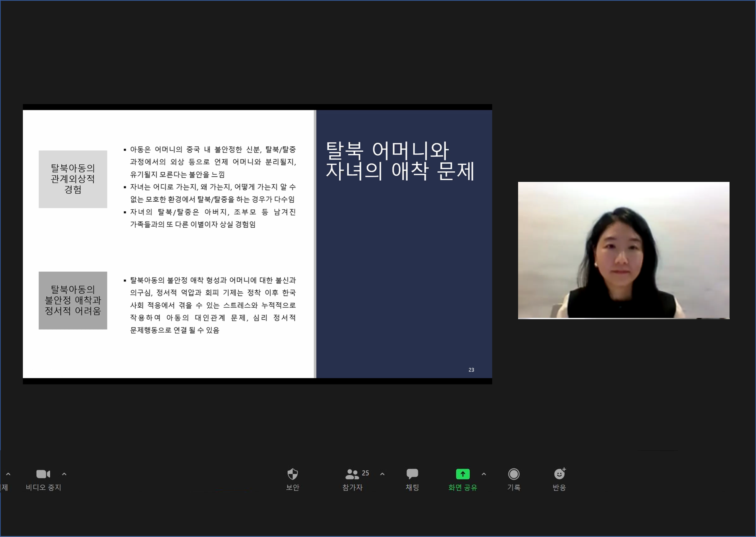Image resolution: width=756 pixels, height=537 pixels.
Task: Click the slide title 탈북 어머니와 자녀의 애착 문제
Action: tap(400, 160)
